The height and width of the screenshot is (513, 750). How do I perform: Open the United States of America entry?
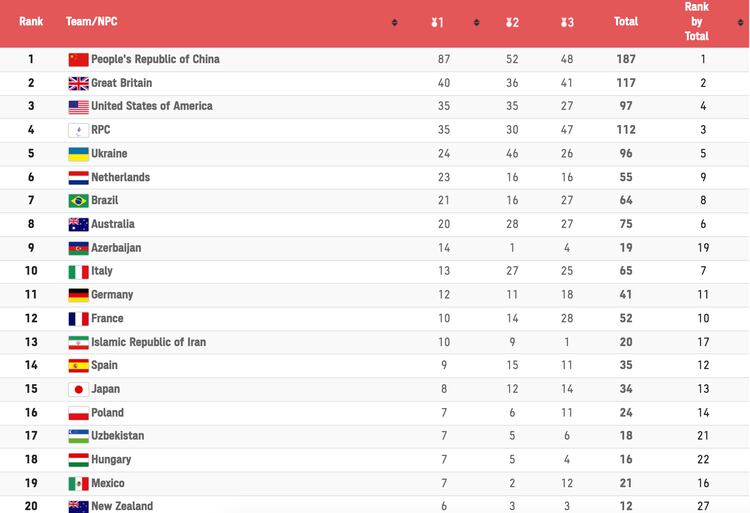151,106
